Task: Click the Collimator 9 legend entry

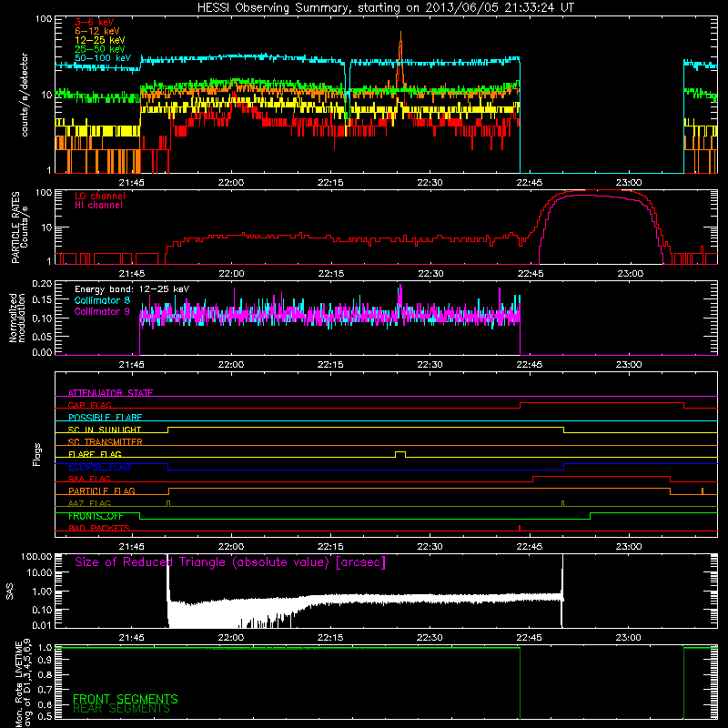Action: pyautogui.click(x=102, y=311)
